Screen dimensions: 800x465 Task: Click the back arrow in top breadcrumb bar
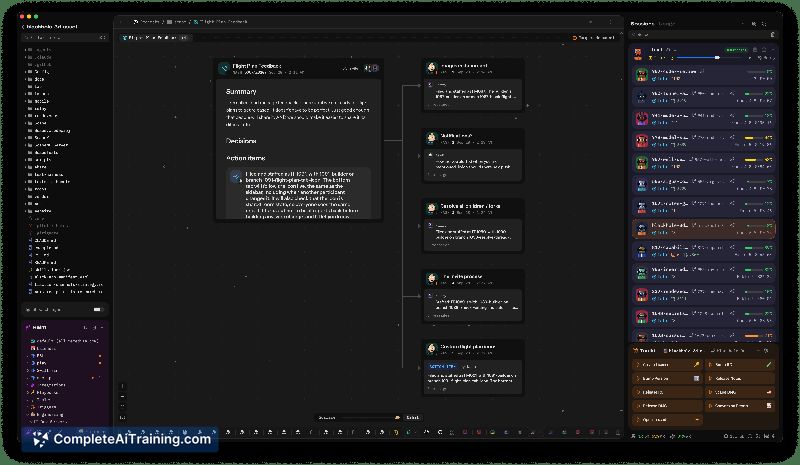pos(121,22)
